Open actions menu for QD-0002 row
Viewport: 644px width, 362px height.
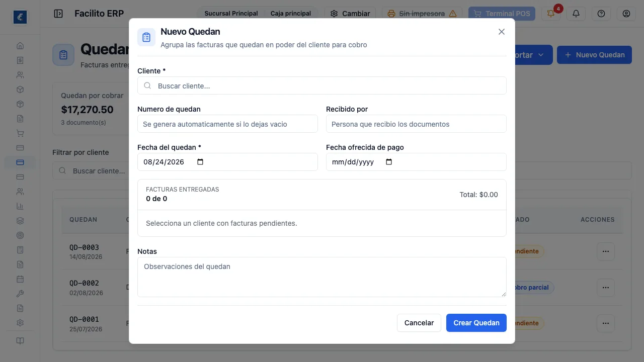(x=606, y=288)
